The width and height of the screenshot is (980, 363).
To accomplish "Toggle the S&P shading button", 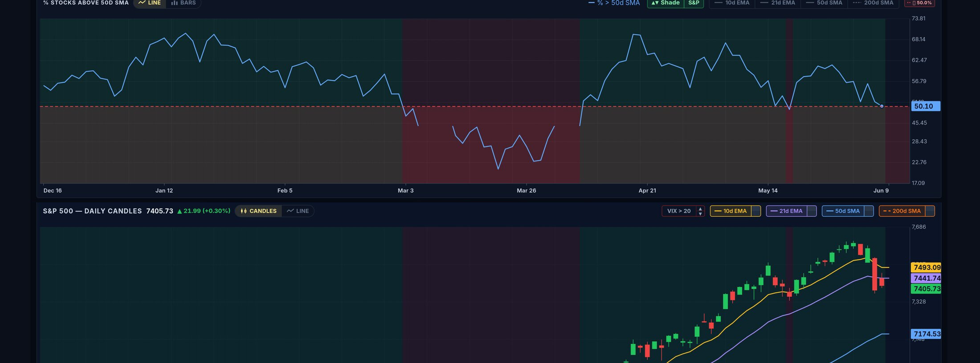I will point(694,3).
